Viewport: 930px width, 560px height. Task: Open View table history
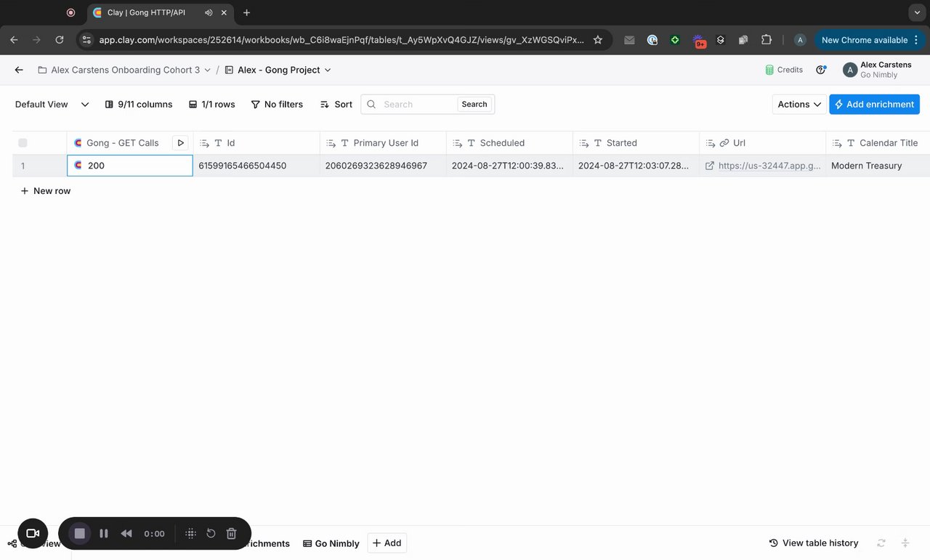point(814,543)
